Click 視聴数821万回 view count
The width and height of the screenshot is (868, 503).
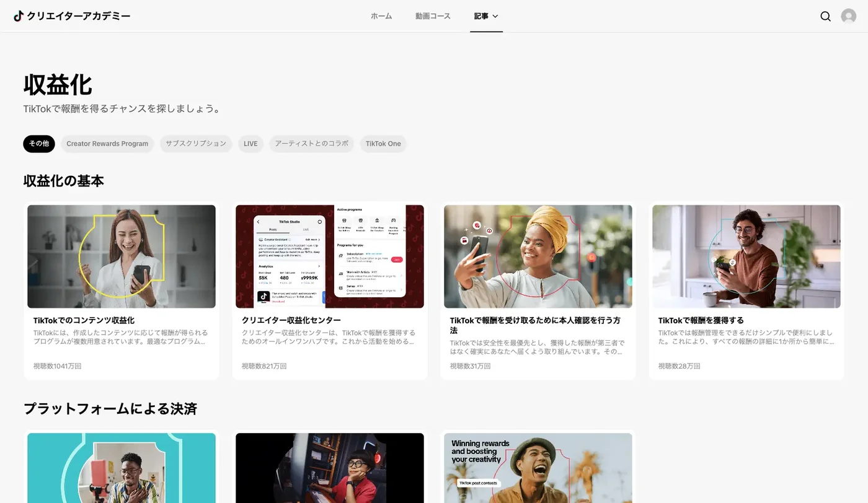point(264,366)
